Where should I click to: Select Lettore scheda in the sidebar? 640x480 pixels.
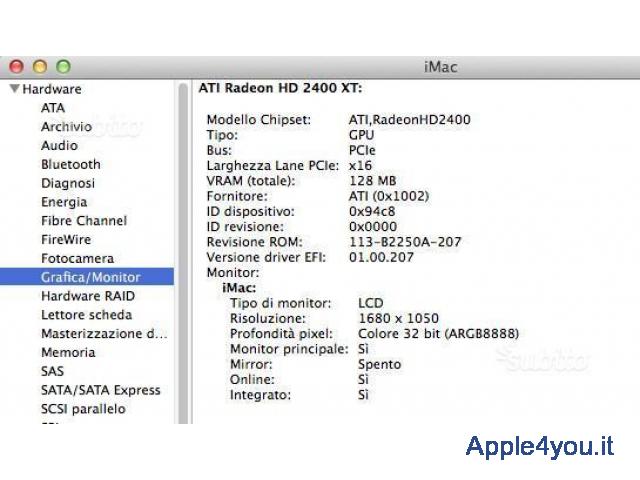click(x=86, y=314)
